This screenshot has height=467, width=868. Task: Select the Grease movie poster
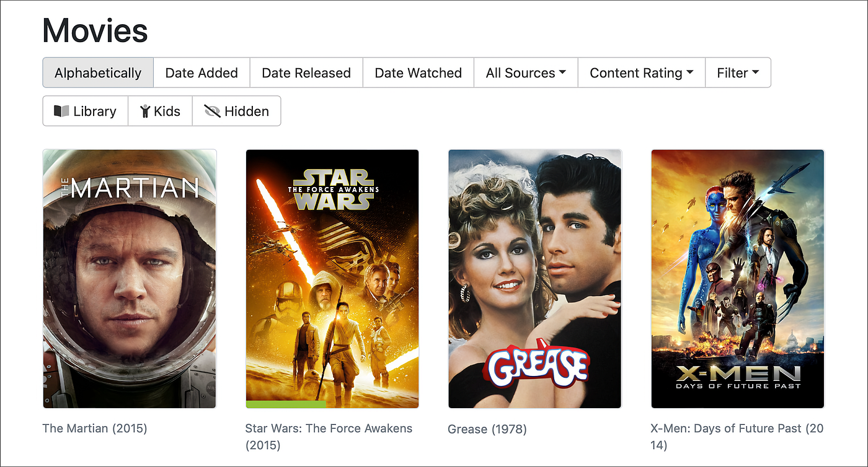point(534,279)
